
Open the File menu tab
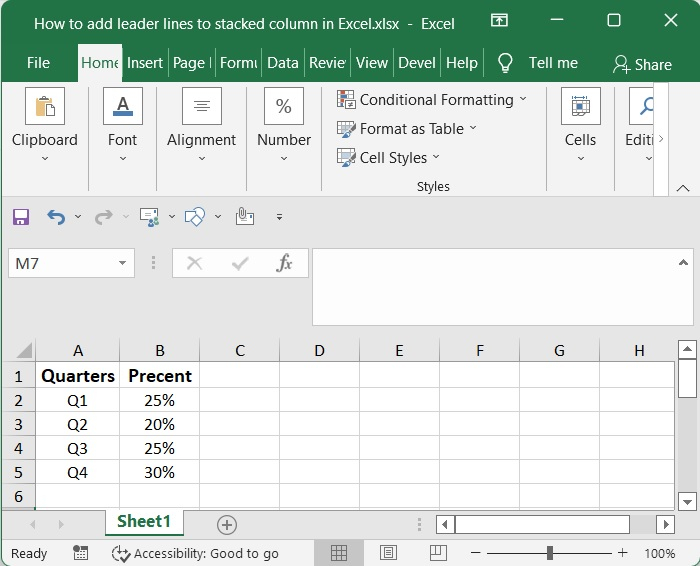(38, 63)
